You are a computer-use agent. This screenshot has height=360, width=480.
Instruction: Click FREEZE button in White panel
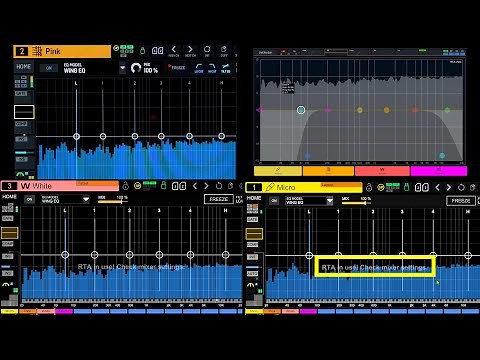tap(218, 199)
